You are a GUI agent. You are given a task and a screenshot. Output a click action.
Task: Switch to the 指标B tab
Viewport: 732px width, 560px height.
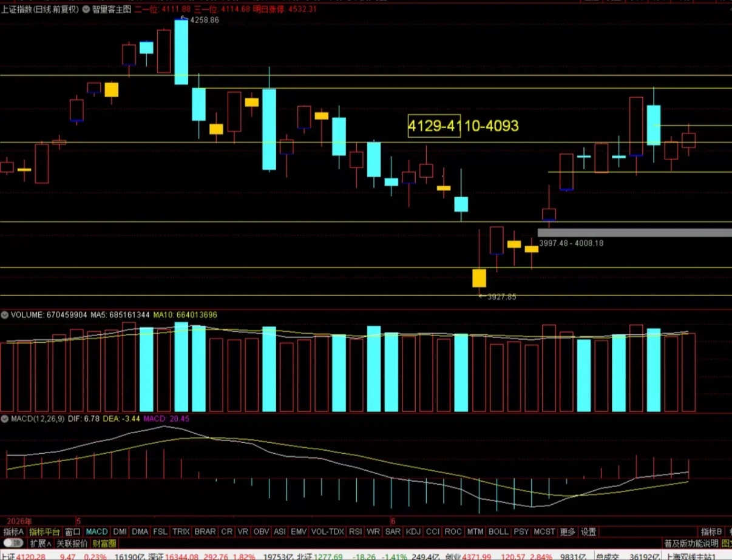711,531
